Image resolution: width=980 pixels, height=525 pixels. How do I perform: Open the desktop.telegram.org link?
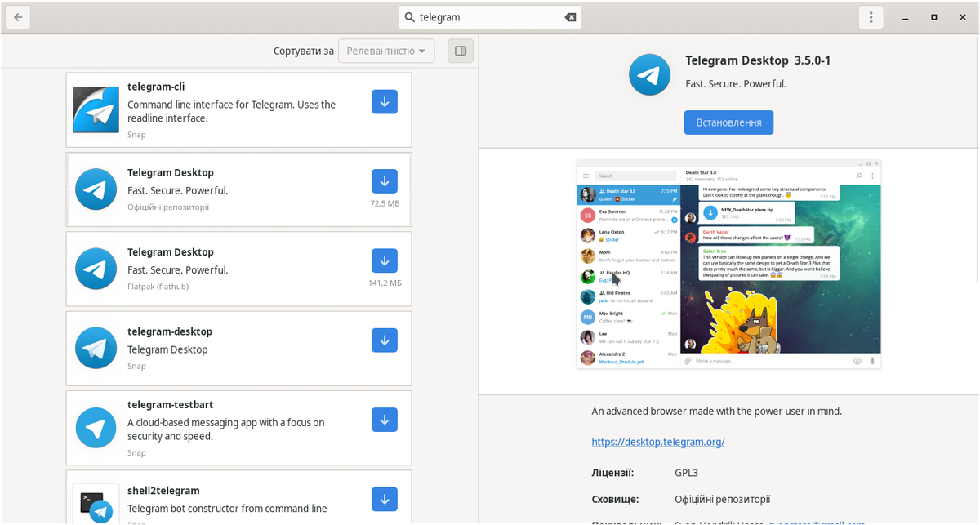[658, 442]
